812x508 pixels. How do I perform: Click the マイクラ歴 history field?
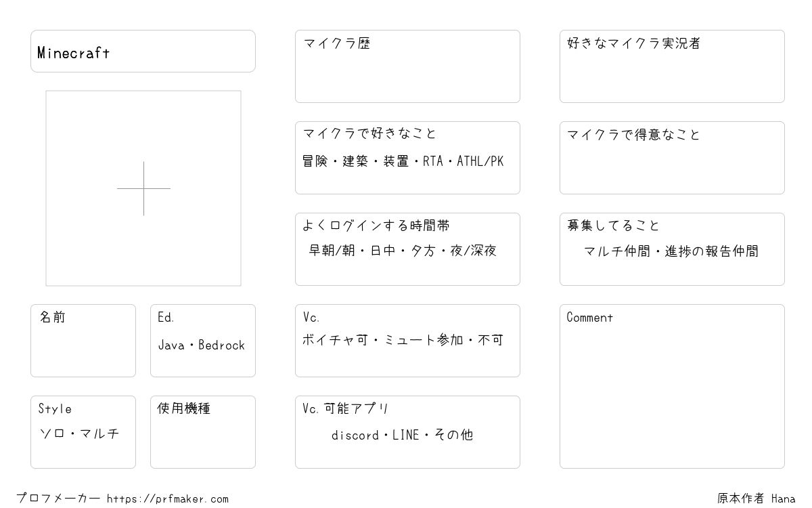pyautogui.click(x=407, y=66)
